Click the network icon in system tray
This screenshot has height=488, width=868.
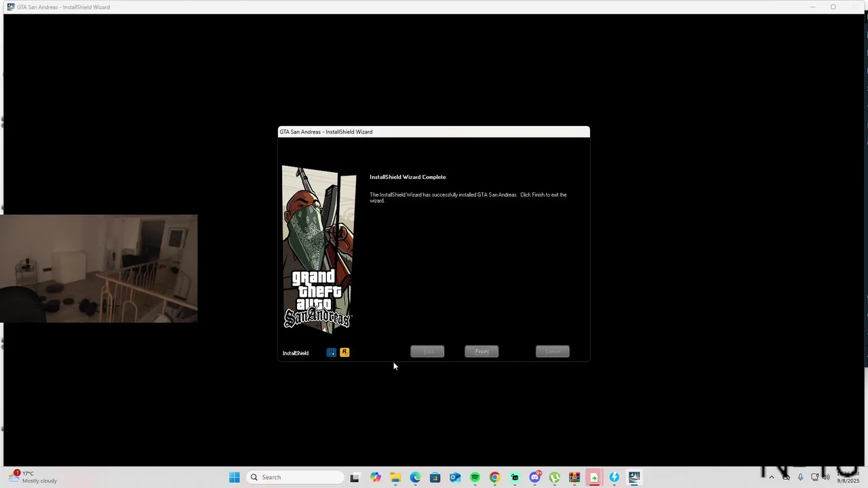pos(814,477)
